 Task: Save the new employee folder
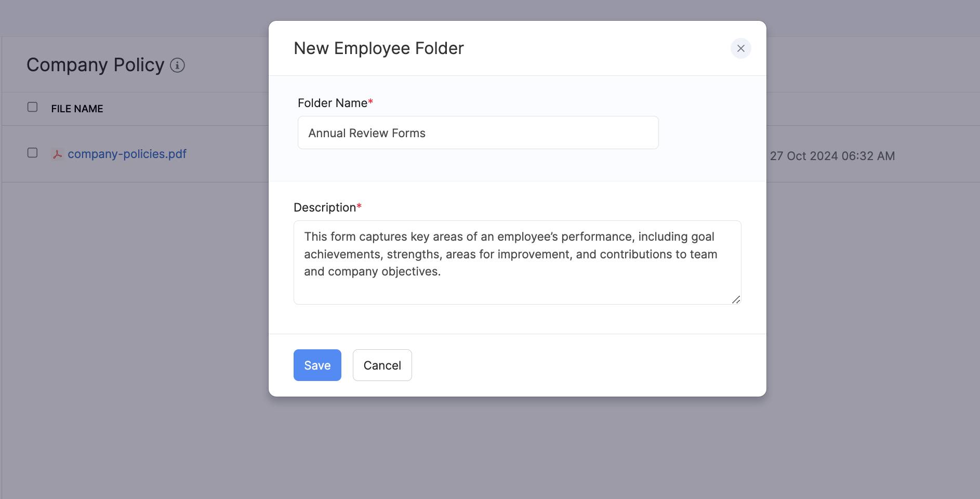pyautogui.click(x=317, y=365)
